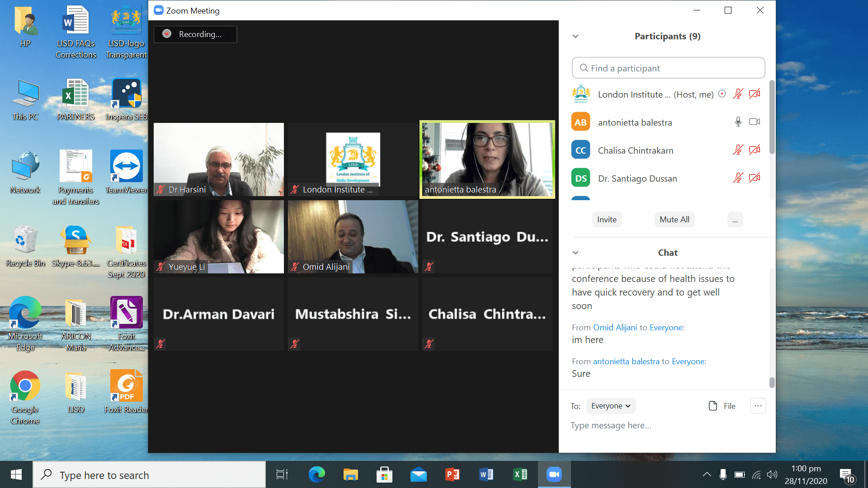Launch Foxit Advanced editor shortcut
This screenshot has width=868, height=488.
(126, 324)
